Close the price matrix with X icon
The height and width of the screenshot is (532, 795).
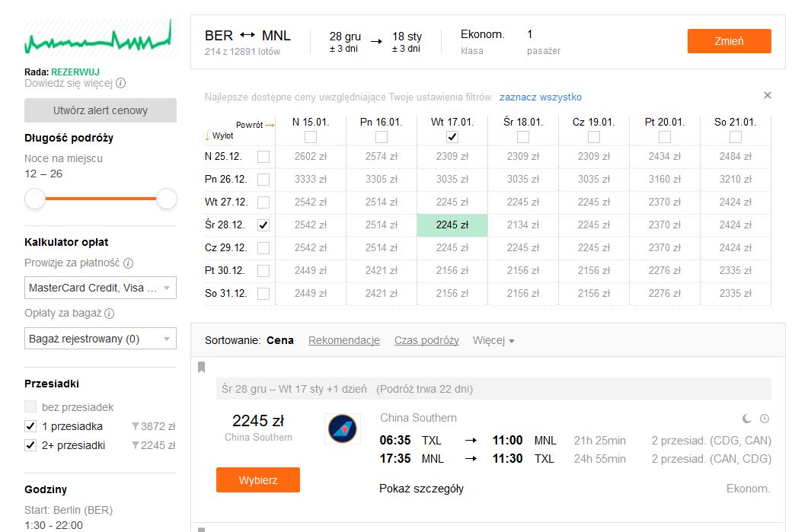[x=768, y=95]
